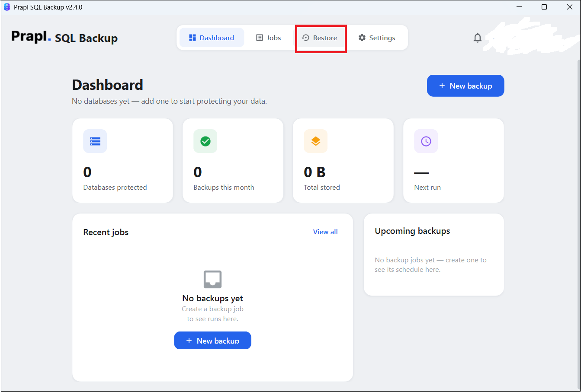Click the Dashboard heading text
The image size is (581, 392).
[x=108, y=85]
